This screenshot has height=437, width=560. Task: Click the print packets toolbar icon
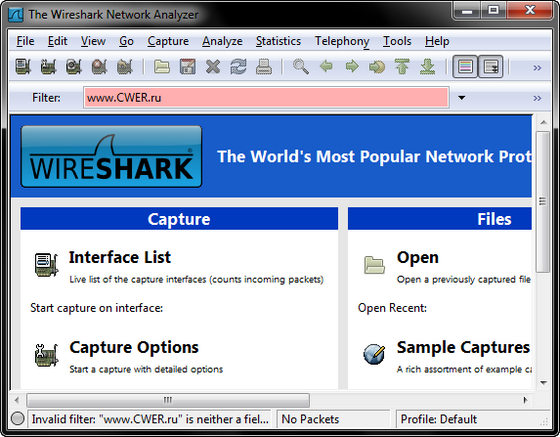pos(264,67)
